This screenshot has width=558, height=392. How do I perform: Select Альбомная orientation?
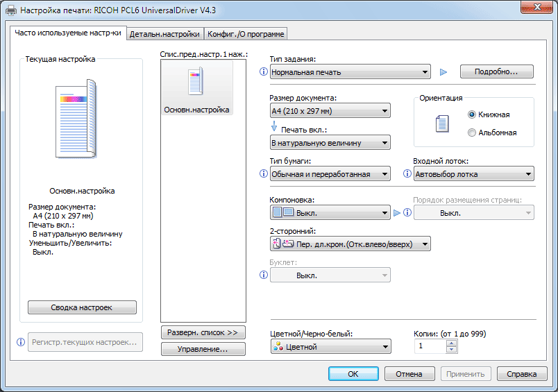[492, 133]
